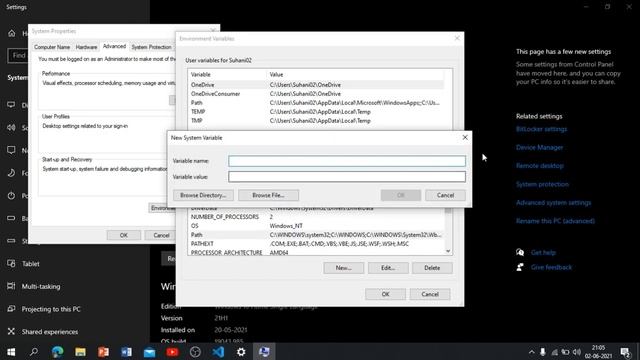Click Focus assist moon icon in Settings sidebar

coord(11,173)
